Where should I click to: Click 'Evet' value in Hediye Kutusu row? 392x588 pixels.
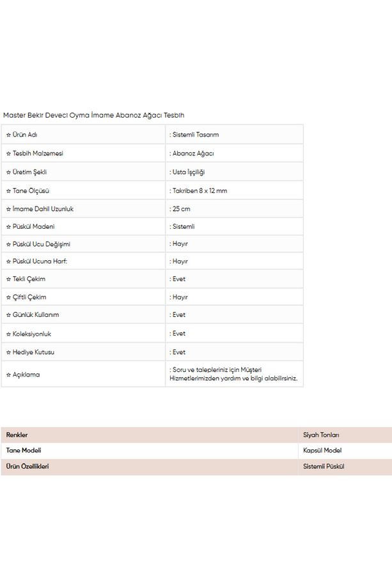(x=179, y=352)
